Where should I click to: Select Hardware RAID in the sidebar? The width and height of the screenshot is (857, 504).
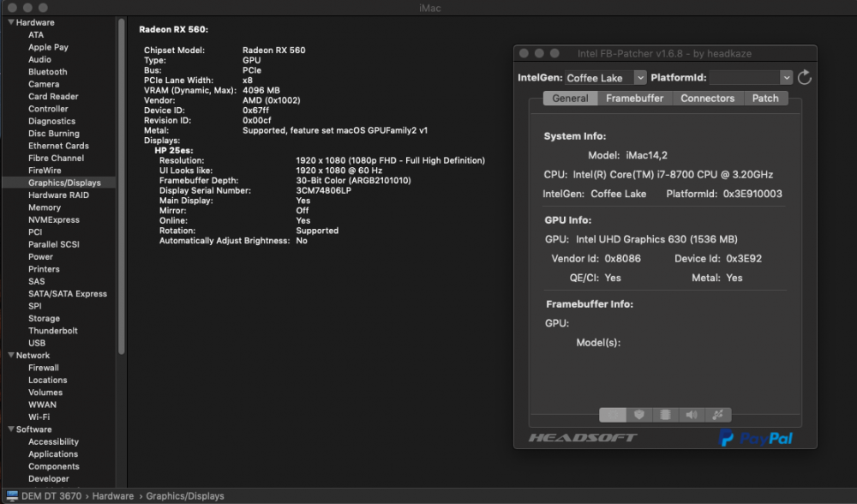[x=58, y=195]
